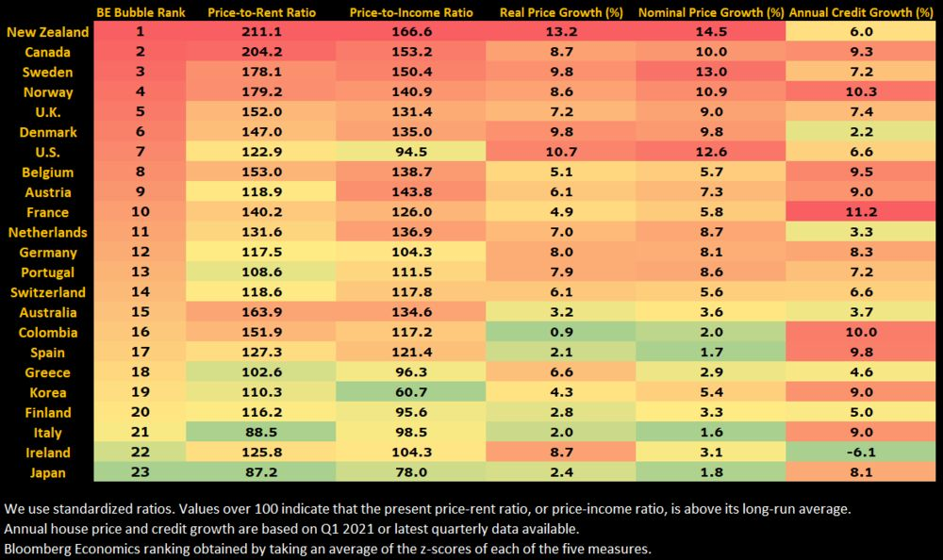
Task: Click the Nominal Price Growth (%) header
Action: [711, 12]
